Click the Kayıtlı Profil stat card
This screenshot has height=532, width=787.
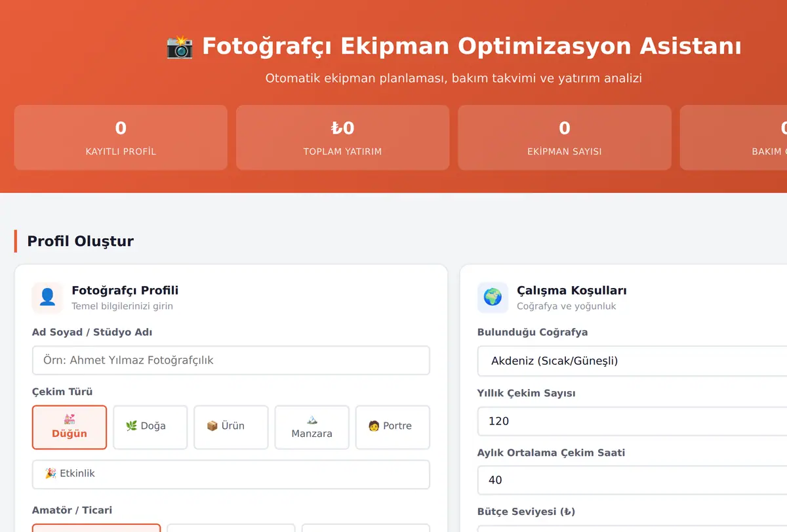[x=121, y=138]
